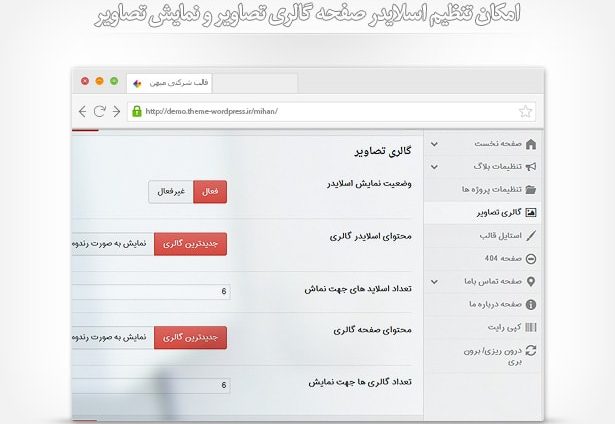
Task: Expand the صفحه تماس باما menu chevron
Action: [434, 281]
